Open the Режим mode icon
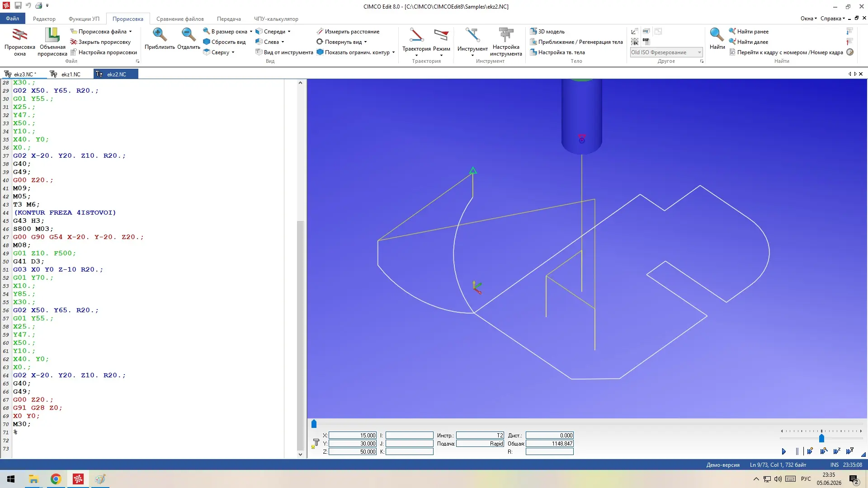The image size is (868, 488). click(441, 35)
